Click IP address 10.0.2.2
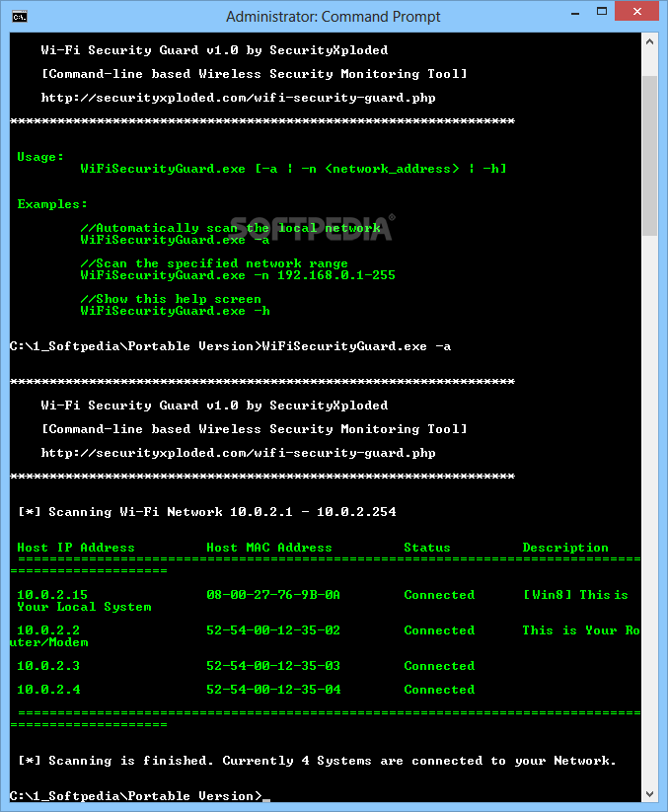668x812 pixels. pyautogui.click(x=48, y=630)
